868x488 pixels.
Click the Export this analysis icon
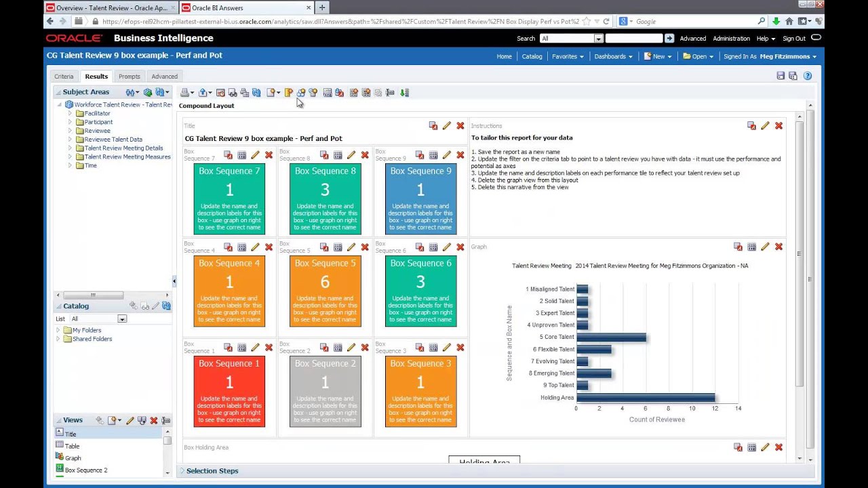[x=202, y=92]
